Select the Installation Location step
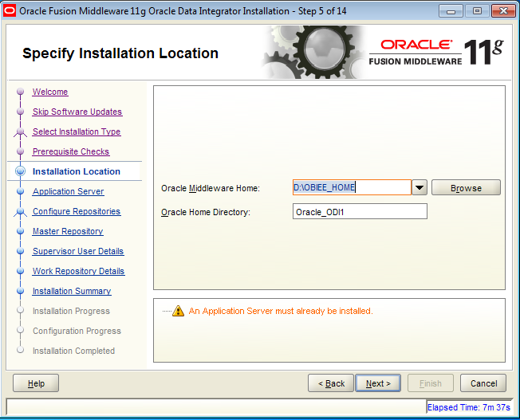 click(77, 171)
